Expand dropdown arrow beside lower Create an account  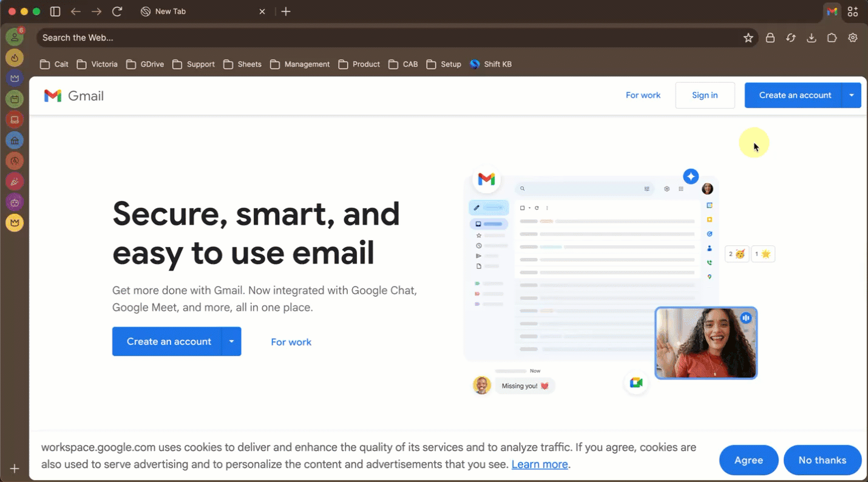click(232, 341)
